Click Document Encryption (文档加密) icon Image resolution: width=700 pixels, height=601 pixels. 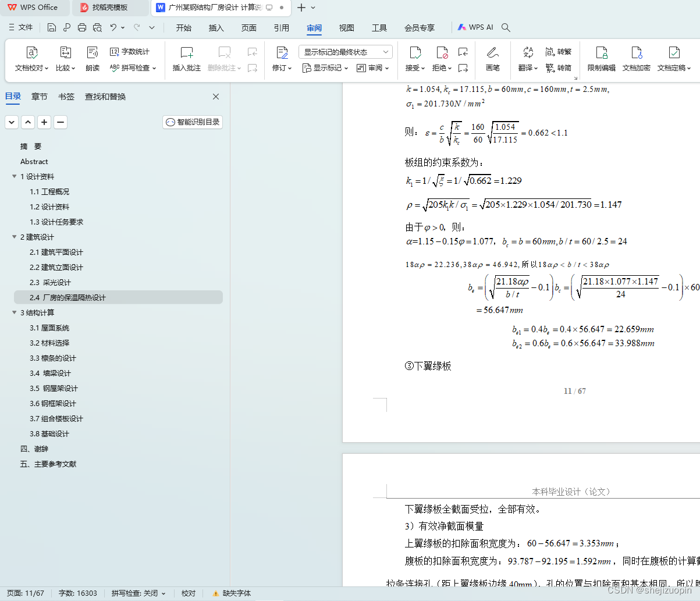(637, 53)
